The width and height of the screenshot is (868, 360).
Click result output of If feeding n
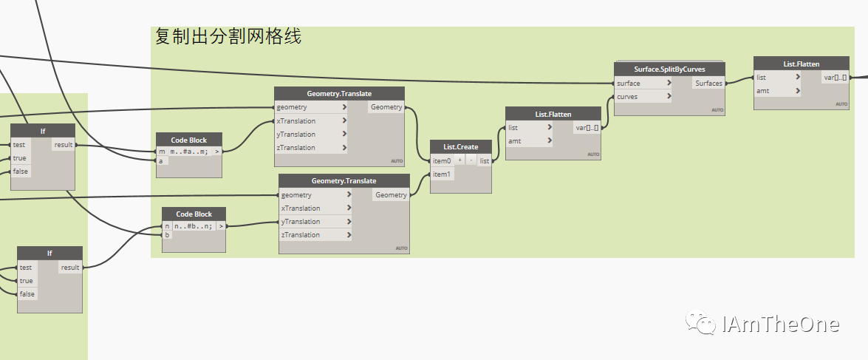coord(70,268)
